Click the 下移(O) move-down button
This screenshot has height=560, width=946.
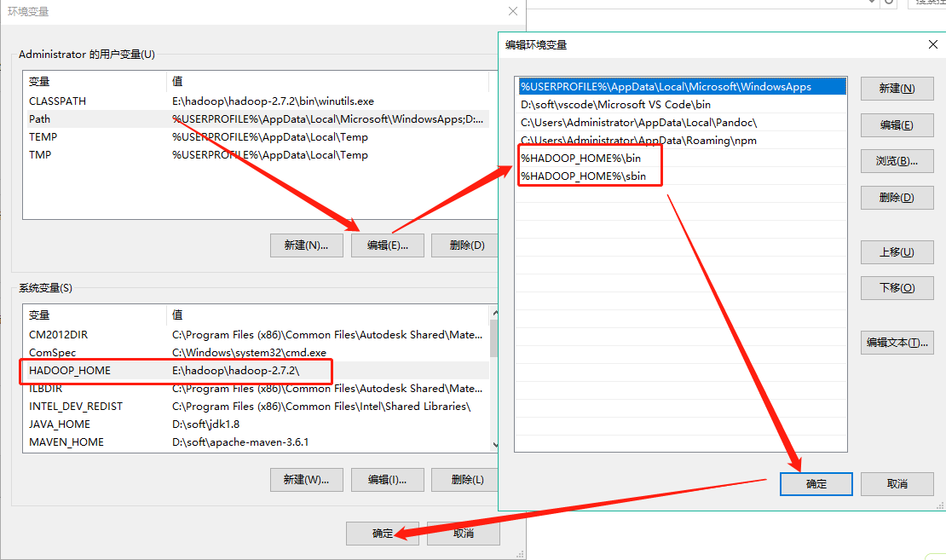tap(897, 288)
